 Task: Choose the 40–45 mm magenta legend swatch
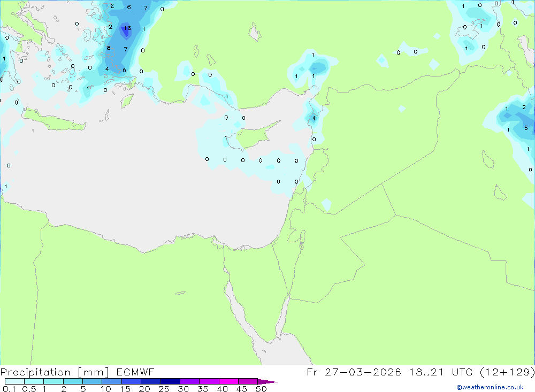point(228,381)
